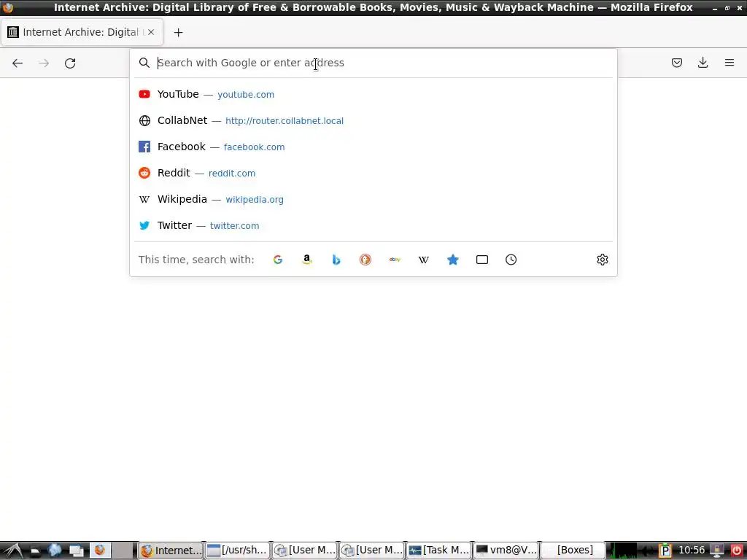The width and height of the screenshot is (747, 560).
Task: Switch to Internet Firefox taskbar window
Action: [171, 551]
